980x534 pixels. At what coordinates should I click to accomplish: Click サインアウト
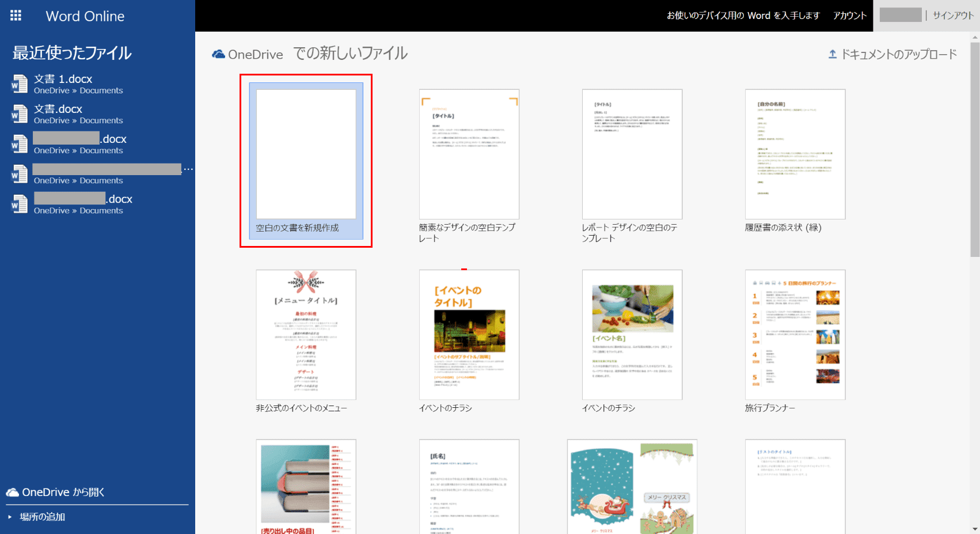coord(953,16)
